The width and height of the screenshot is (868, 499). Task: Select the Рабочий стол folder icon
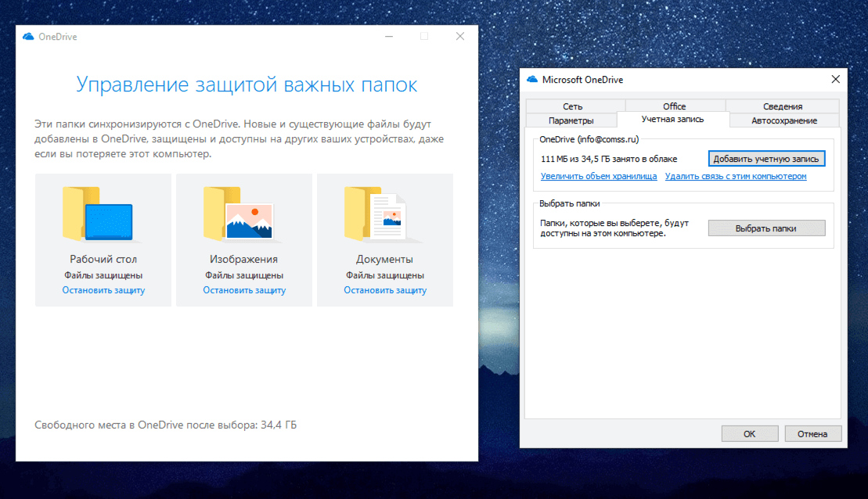click(103, 215)
